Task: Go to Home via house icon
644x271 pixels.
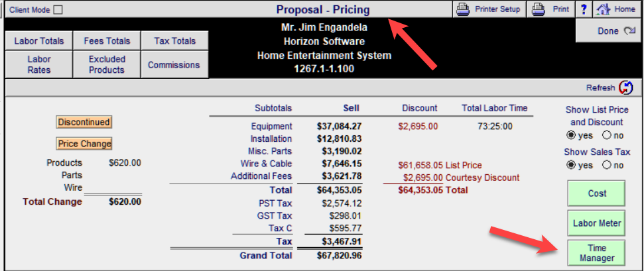Action: click(x=603, y=9)
